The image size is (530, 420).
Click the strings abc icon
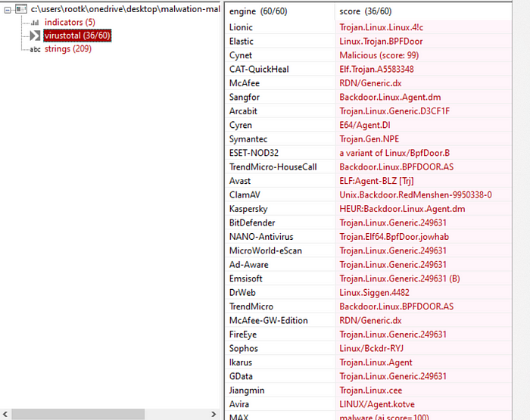tap(35, 49)
